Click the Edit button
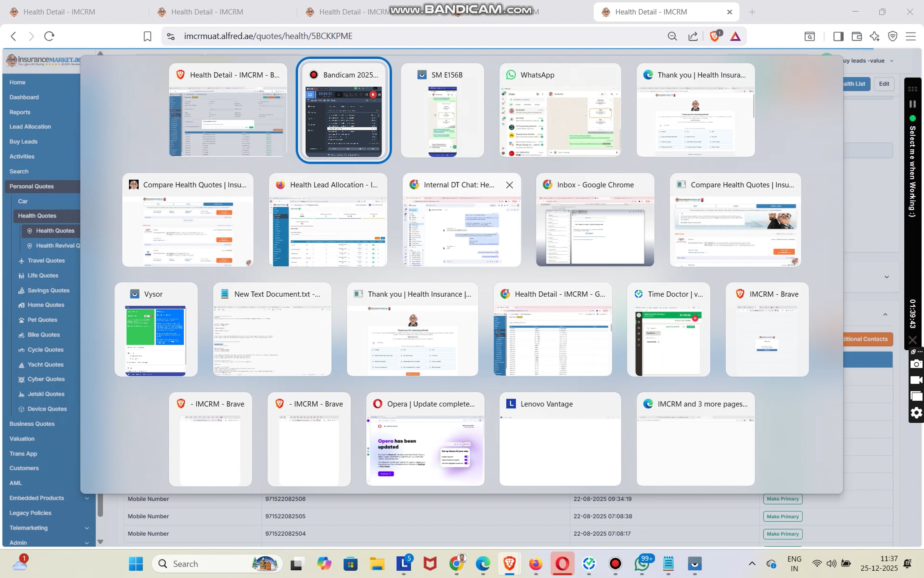 point(884,84)
